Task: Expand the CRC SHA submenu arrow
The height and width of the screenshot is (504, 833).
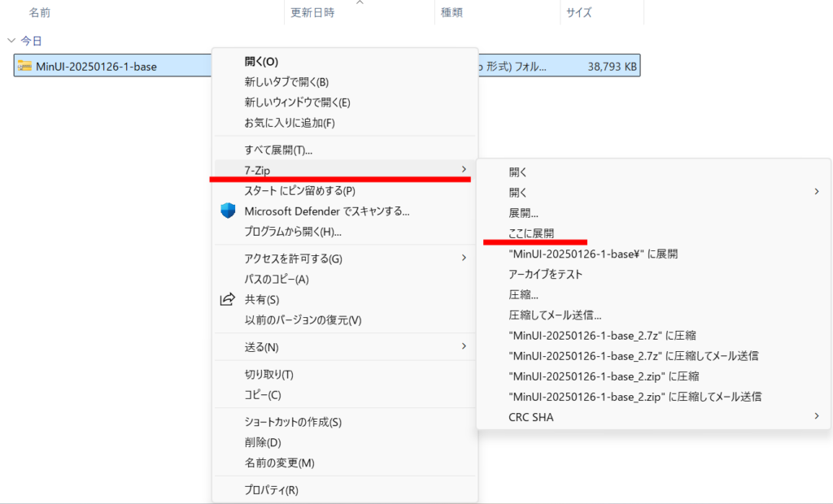Action: pos(817,416)
